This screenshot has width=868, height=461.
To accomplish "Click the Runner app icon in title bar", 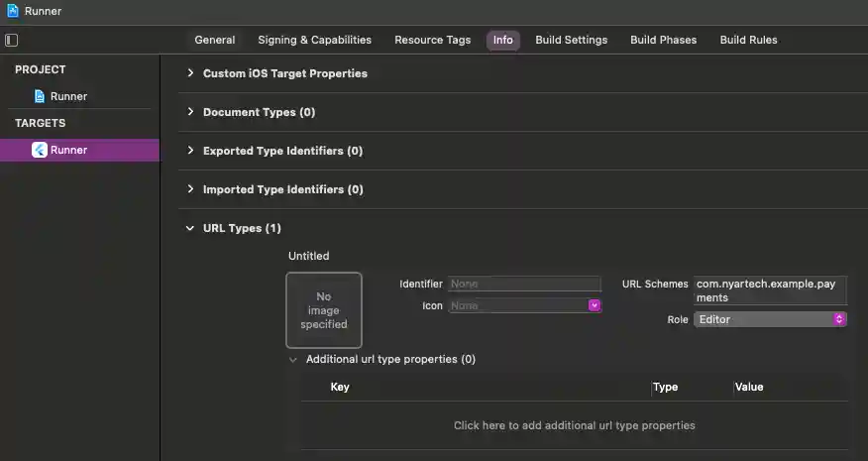I will point(12,11).
